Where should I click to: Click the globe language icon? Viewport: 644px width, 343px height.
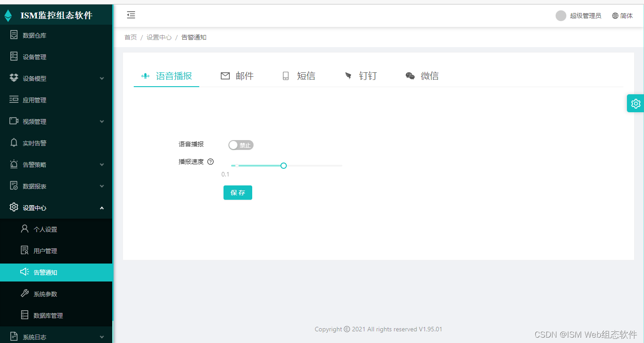[x=615, y=16]
